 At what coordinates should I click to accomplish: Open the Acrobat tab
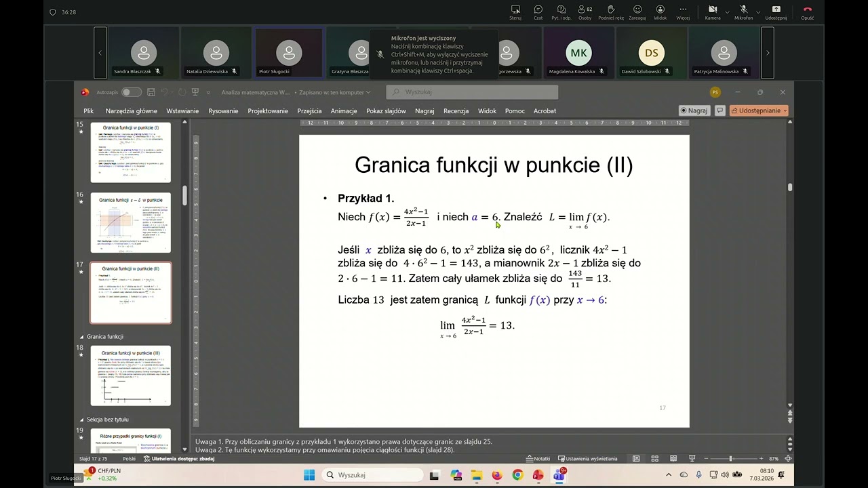pyautogui.click(x=545, y=110)
